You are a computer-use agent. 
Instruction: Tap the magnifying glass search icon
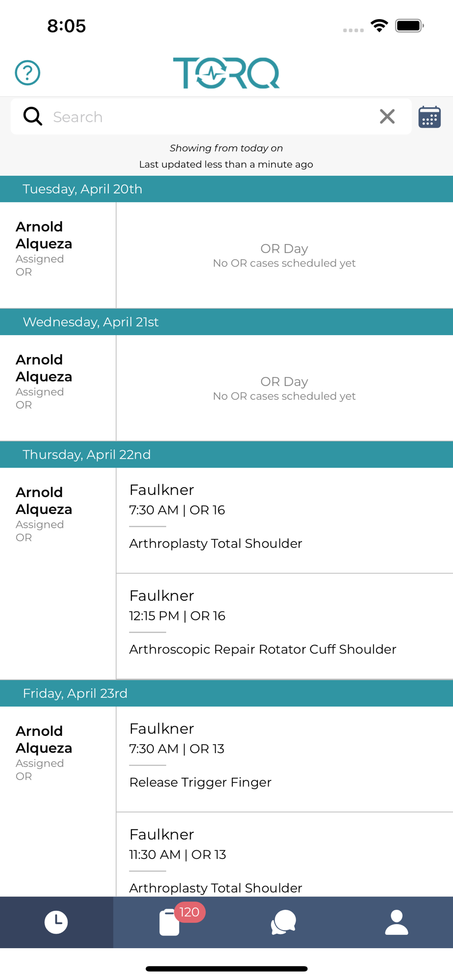point(33,117)
